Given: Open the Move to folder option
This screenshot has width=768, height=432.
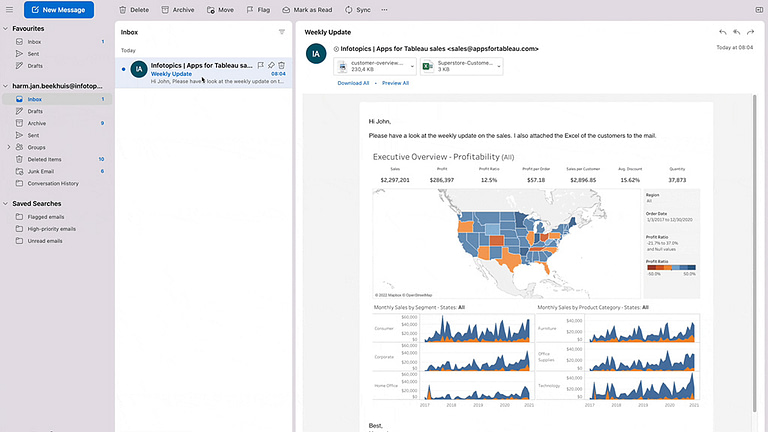Looking at the screenshot, I should [x=219, y=10].
